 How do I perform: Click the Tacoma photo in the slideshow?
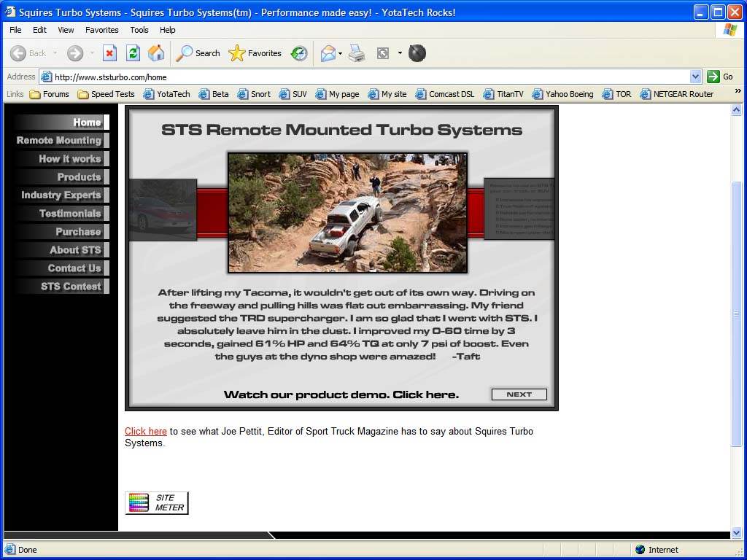(x=347, y=213)
